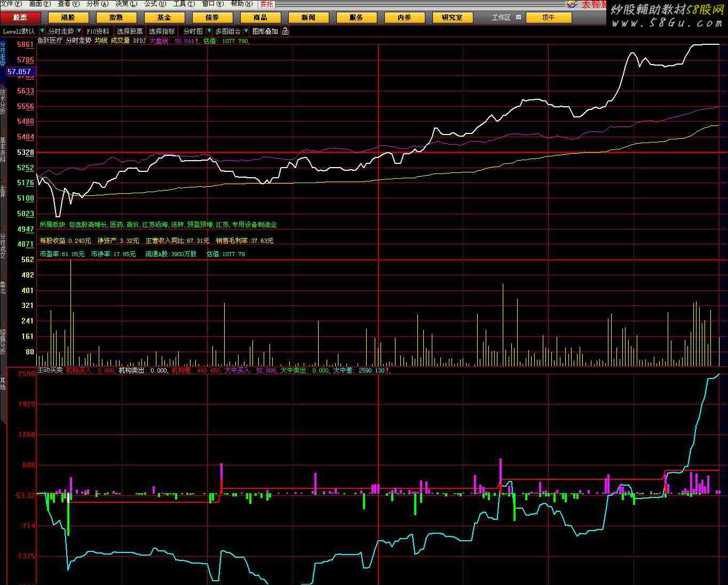Expand the 分时走势 dropdown arrow

pos(79,31)
